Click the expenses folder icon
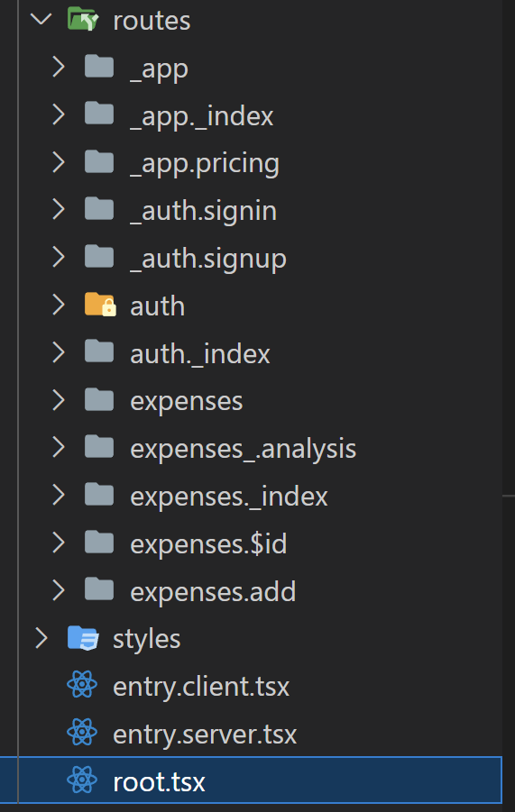Image resolution: width=515 pixels, height=812 pixels. click(99, 400)
